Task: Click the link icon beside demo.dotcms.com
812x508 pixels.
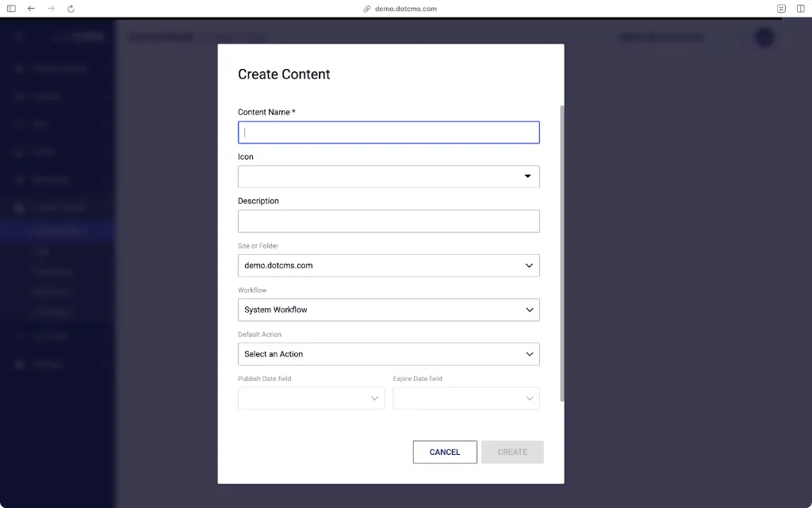Action: pyautogui.click(x=367, y=9)
